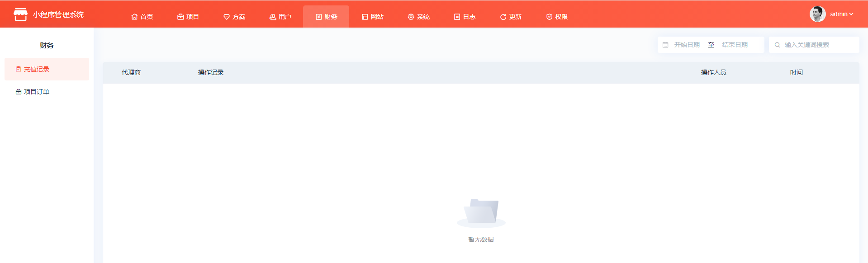Click the briefcase icon beside 项目

(x=180, y=17)
